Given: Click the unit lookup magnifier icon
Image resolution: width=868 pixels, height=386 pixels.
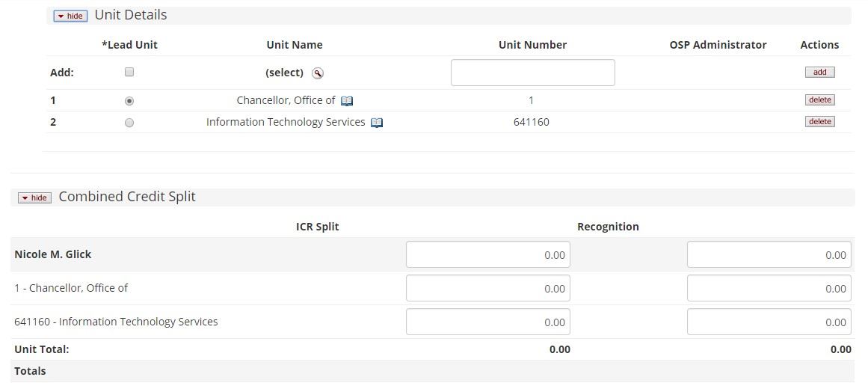Looking at the screenshot, I should pyautogui.click(x=318, y=73).
